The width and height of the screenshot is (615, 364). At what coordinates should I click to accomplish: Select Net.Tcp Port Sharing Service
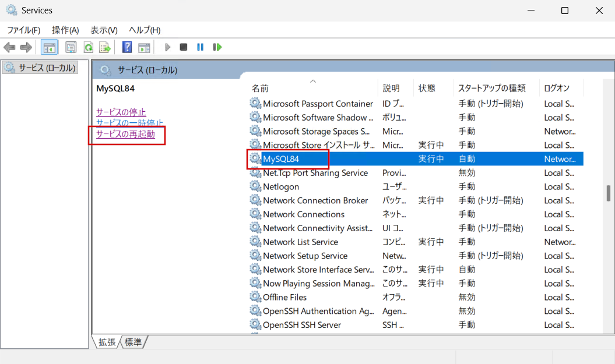point(315,173)
